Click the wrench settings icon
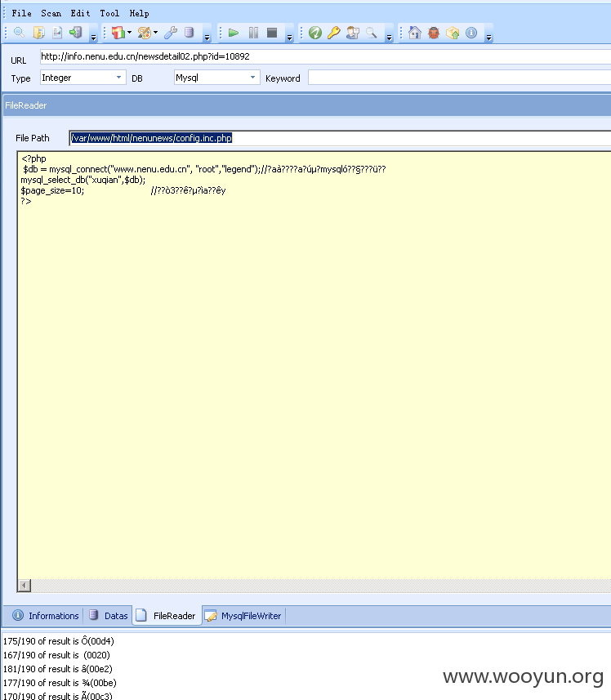 tap(171, 33)
